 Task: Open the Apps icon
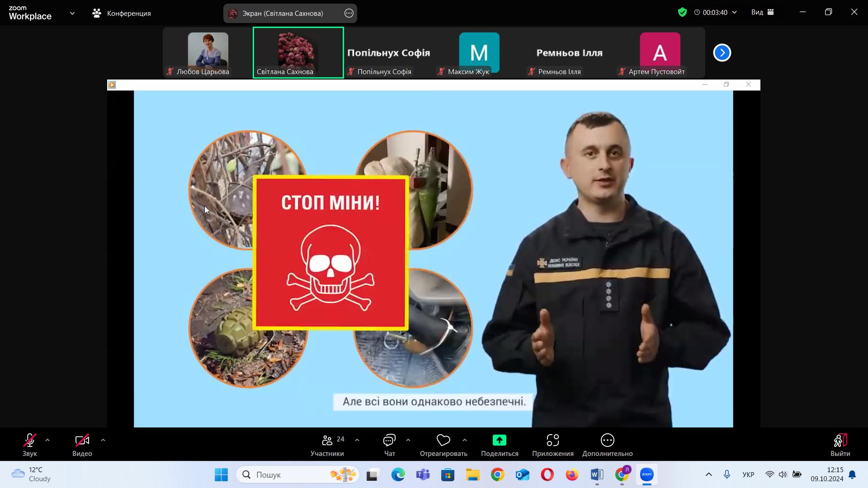click(x=552, y=440)
